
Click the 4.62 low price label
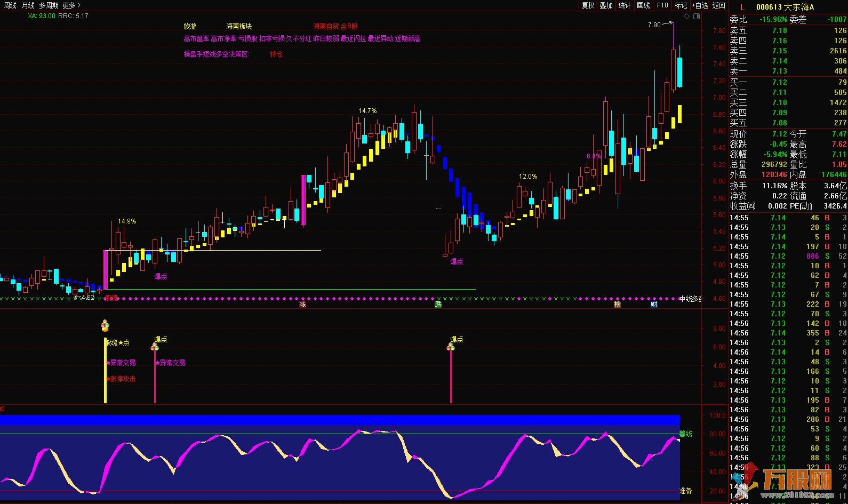click(x=88, y=298)
